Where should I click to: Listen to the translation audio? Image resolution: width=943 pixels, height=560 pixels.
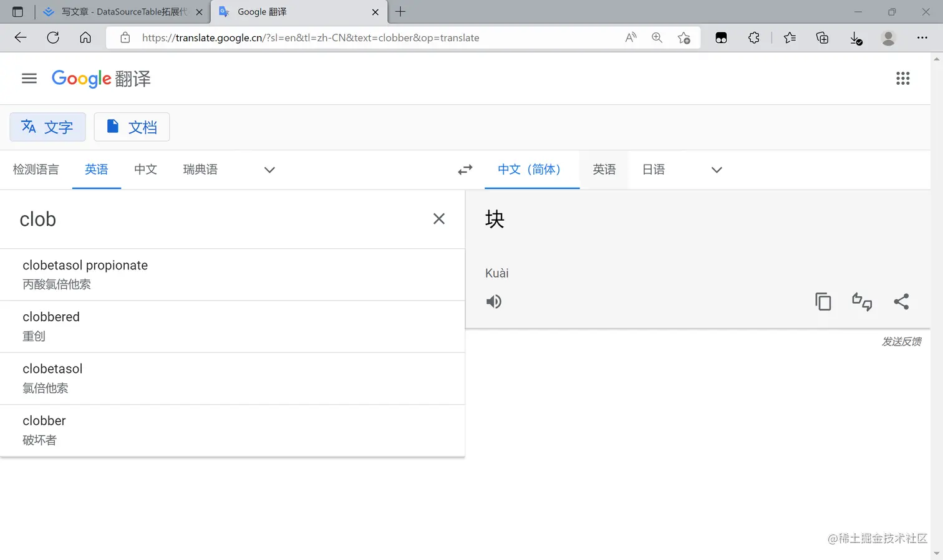tap(494, 302)
